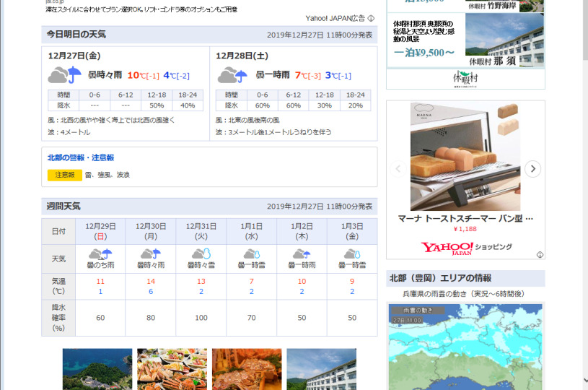This screenshot has width=588, height=390.
Task: Click the shopping ad info icon
Action: (x=540, y=255)
